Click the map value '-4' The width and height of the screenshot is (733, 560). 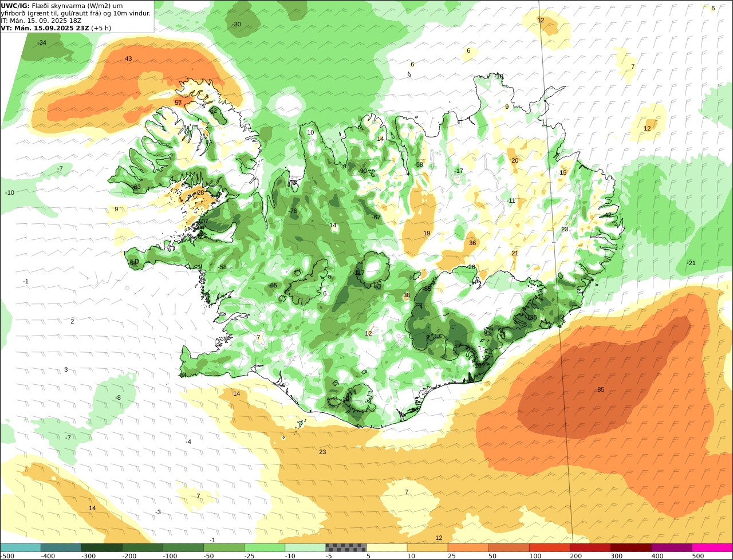pyautogui.click(x=188, y=441)
